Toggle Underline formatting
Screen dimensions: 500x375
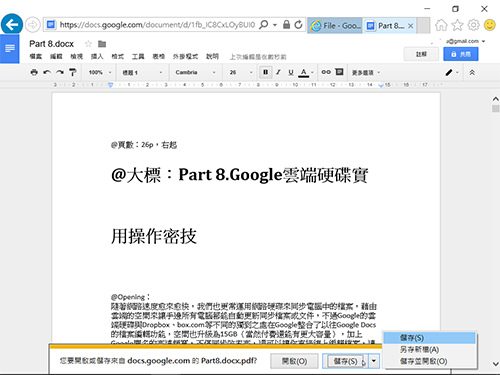pos(291,72)
